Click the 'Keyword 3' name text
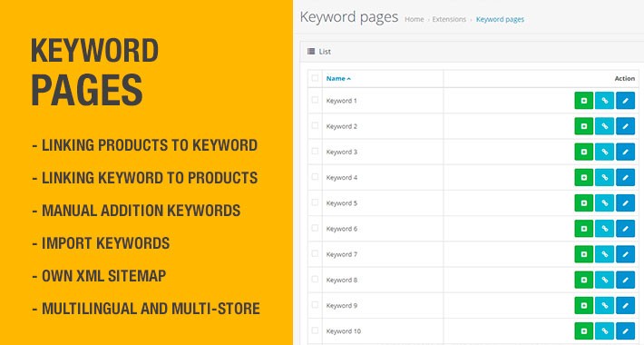This screenshot has height=345, width=644. tap(342, 152)
